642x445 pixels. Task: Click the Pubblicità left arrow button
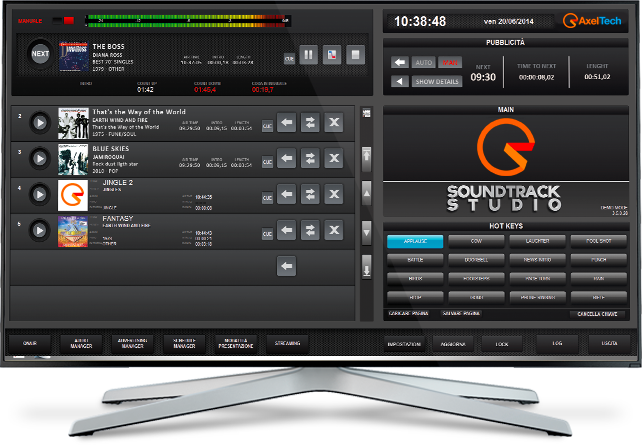400,62
